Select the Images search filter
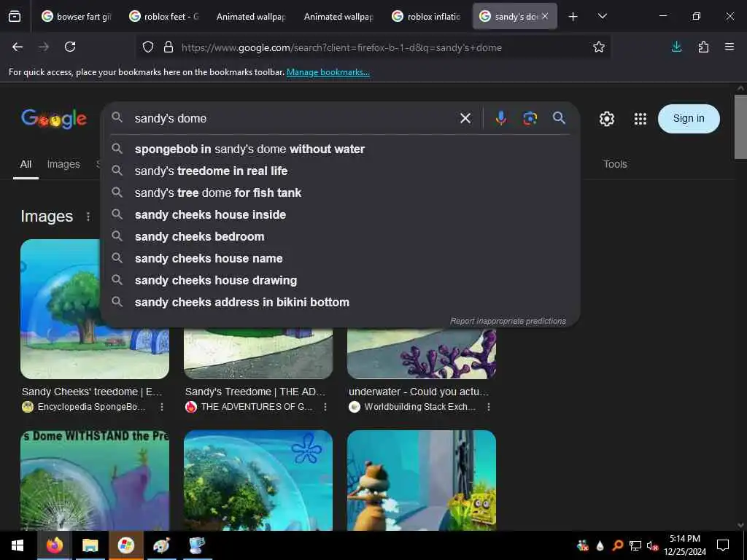747x560 pixels. (x=63, y=164)
